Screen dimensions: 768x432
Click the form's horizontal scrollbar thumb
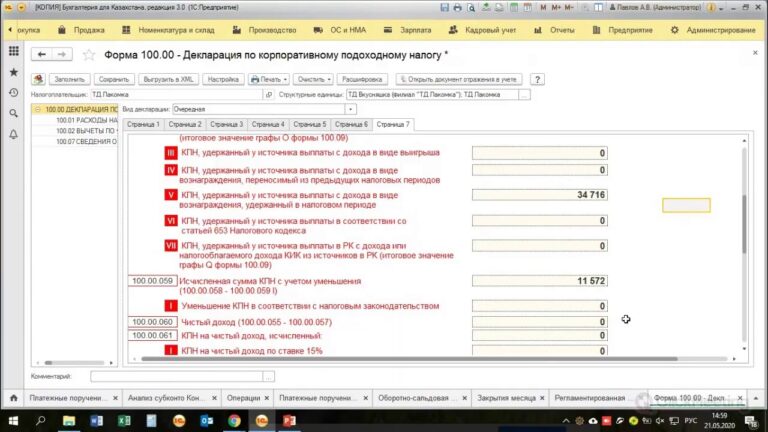click(x=409, y=359)
